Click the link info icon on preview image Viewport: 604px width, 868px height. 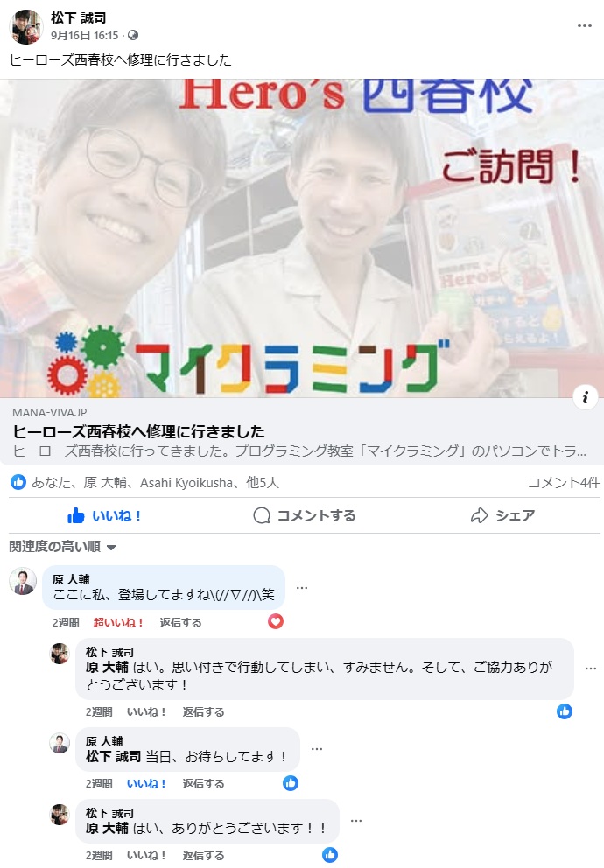click(585, 397)
